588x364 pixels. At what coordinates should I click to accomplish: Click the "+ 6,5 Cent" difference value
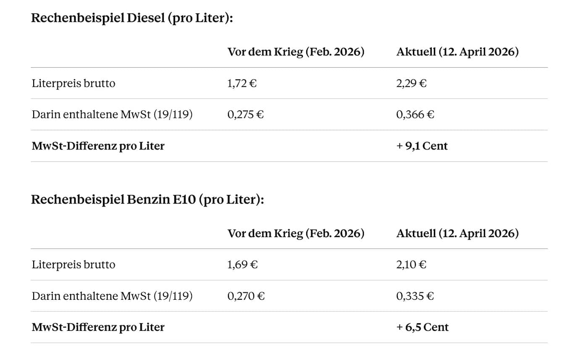click(422, 327)
